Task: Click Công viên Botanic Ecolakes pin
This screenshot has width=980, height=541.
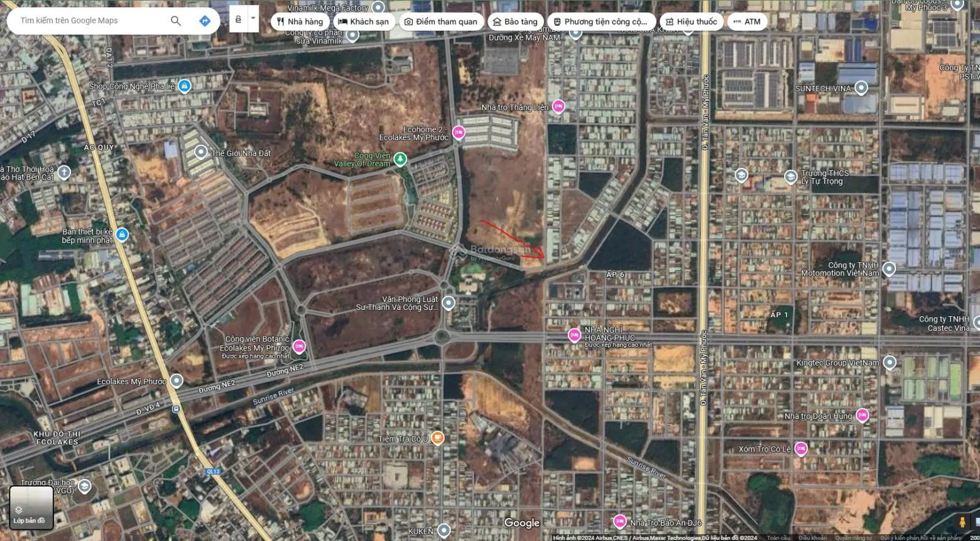Action: [x=299, y=347]
